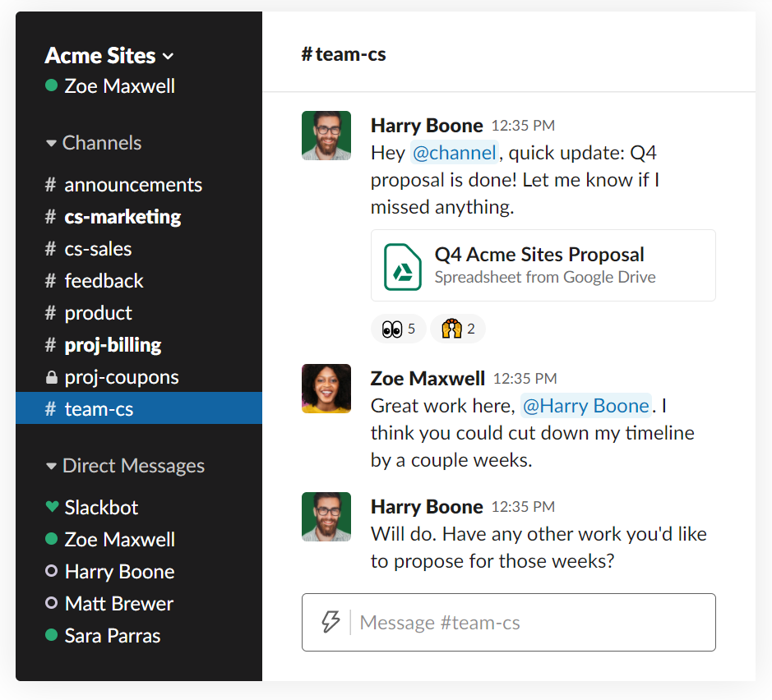The height and width of the screenshot is (700, 772).
Task: Collapse the Channels section
Action: tap(94, 143)
